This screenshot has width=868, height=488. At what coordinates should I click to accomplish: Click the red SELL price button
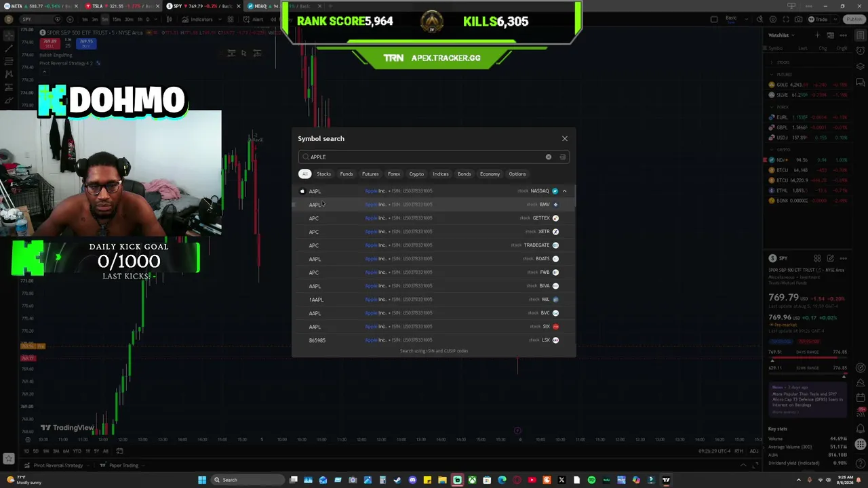pyautogui.click(x=50, y=43)
